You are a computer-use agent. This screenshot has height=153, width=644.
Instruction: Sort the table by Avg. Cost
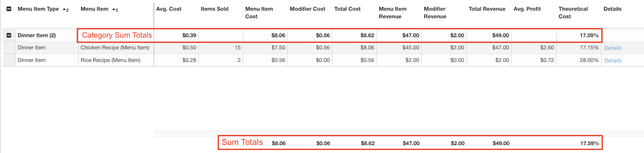click(169, 9)
